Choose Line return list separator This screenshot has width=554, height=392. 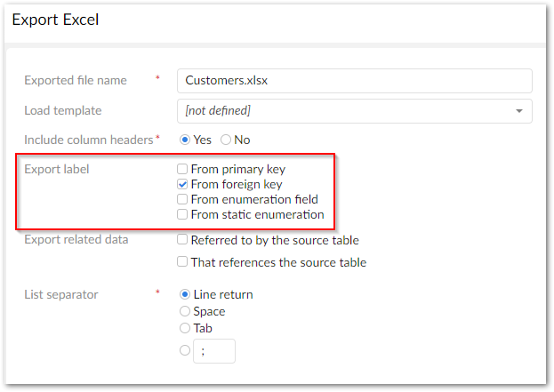tap(185, 294)
